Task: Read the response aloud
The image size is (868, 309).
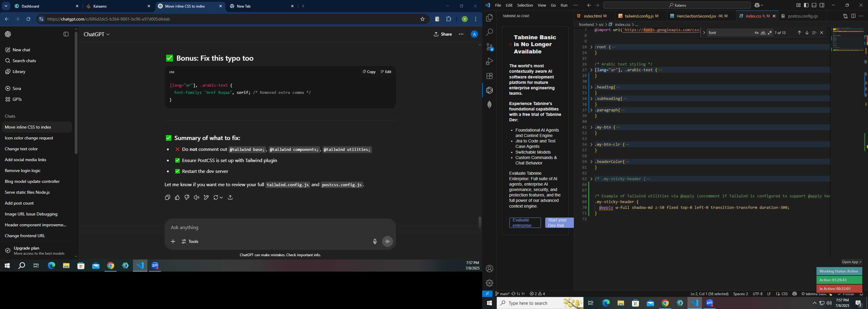Action: pyautogui.click(x=197, y=198)
